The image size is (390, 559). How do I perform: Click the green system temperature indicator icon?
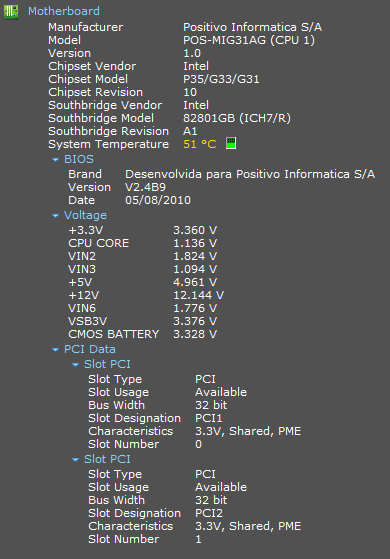pos(231,144)
